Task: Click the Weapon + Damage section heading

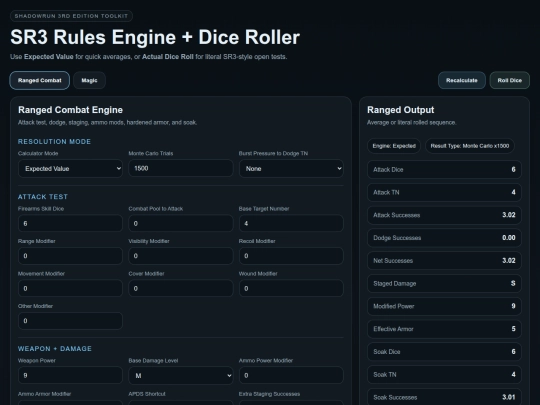Action: [55, 349]
